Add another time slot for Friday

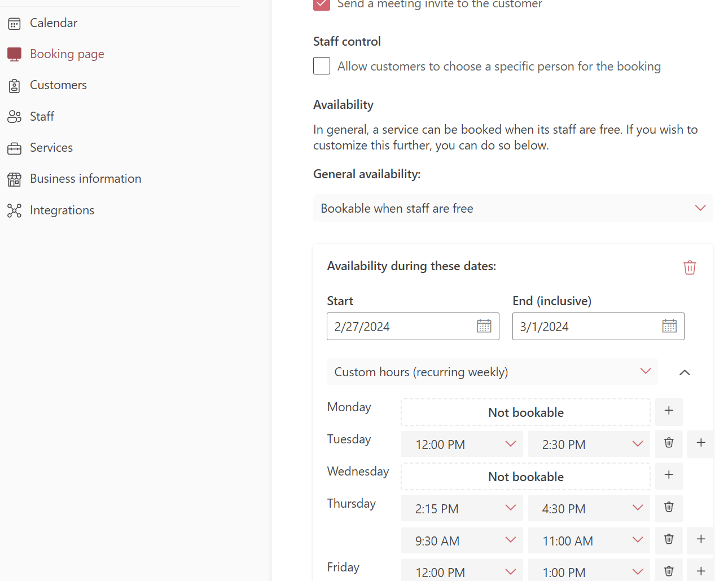click(701, 571)
